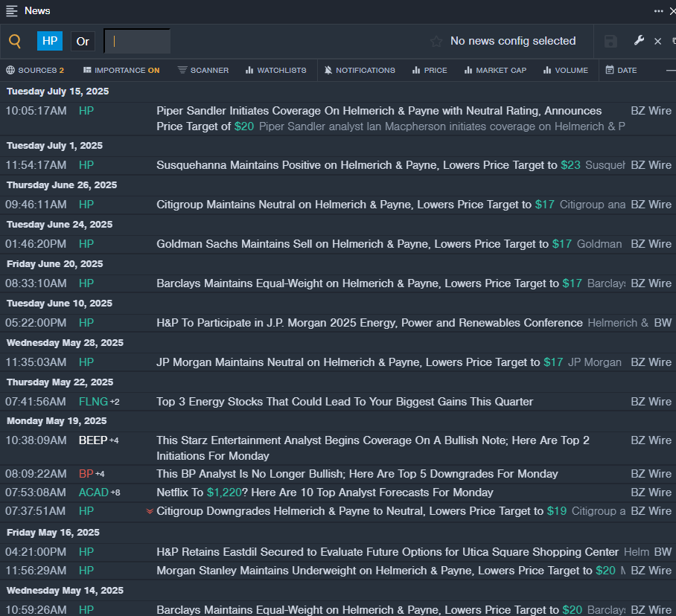The height and width of the screenshot is (616, 676).
Task: Open Barclays Equal-Weight $17 target headline
Action: 369,283
